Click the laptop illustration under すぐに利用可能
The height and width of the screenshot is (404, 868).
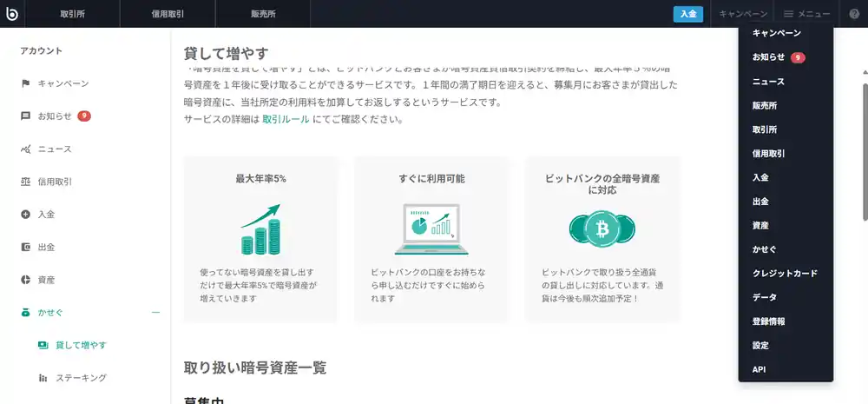coord(431,229)
